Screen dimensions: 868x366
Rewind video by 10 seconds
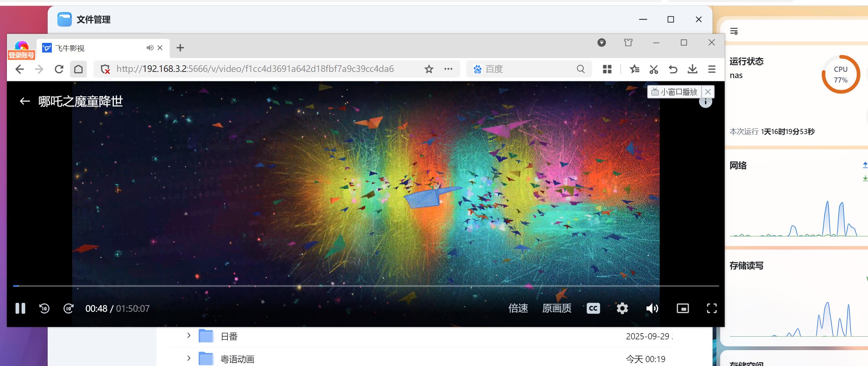(x=45, y=308)
